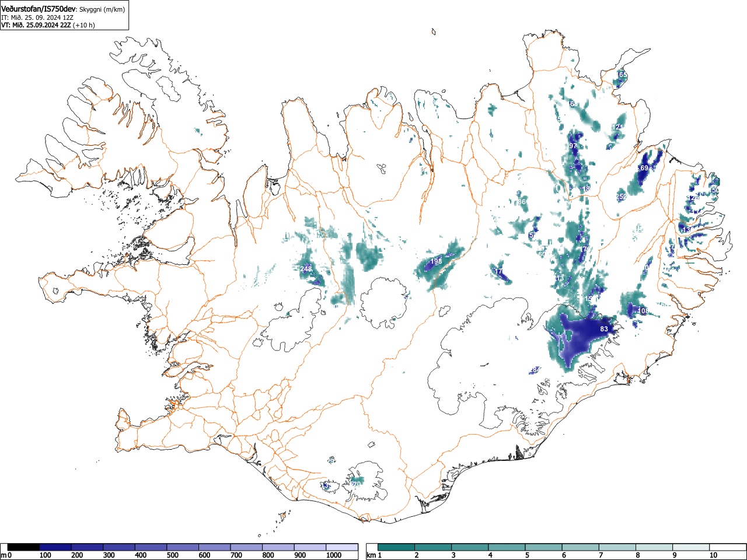The image size is (747, 560).
Task: Click the 248 visibility value on the map
Action: click(306, 269)
